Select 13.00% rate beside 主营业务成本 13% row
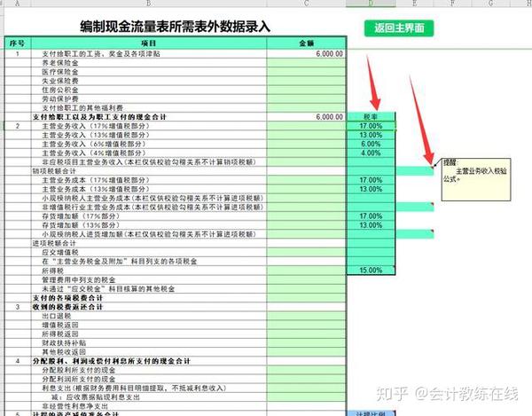This screenshot has width=532, height=416. [371, 189]
